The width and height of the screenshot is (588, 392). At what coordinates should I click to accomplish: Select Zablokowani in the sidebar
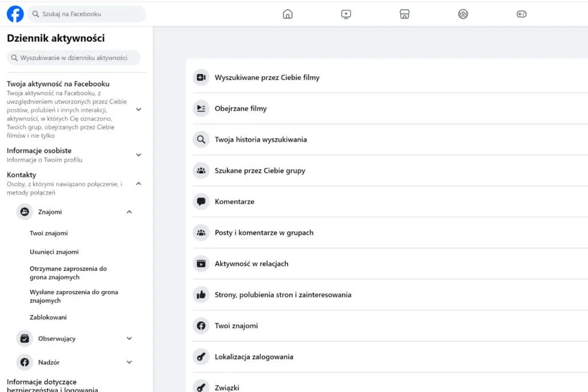48,317
